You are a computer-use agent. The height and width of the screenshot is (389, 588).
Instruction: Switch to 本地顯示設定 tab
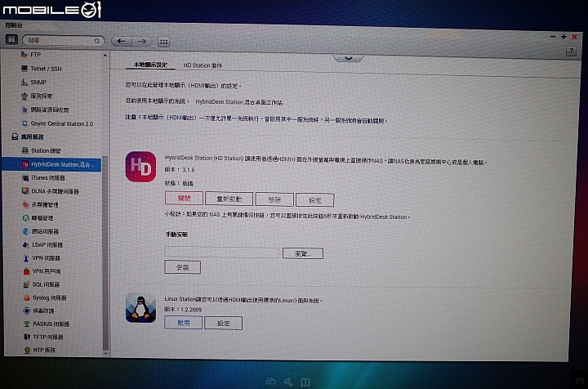click(x=150, y=65)
